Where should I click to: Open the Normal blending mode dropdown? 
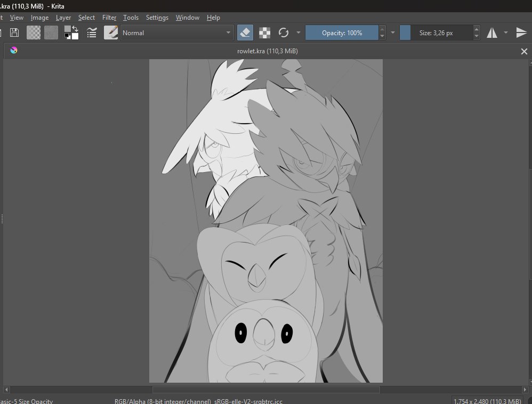pos(177,33)
